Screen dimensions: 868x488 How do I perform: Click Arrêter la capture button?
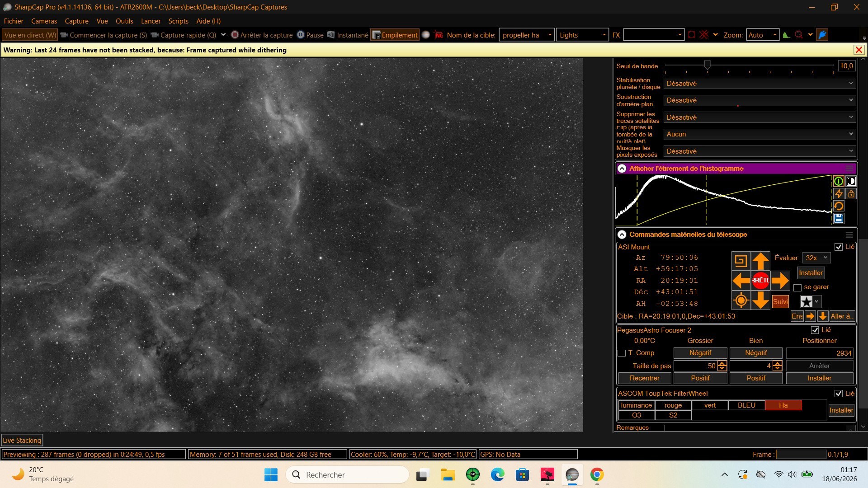click(x=262, y=35)
